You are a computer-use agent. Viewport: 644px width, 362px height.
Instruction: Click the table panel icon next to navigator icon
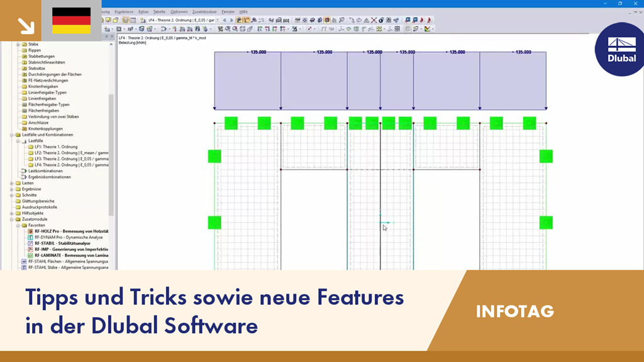click(x=133, y=20)
